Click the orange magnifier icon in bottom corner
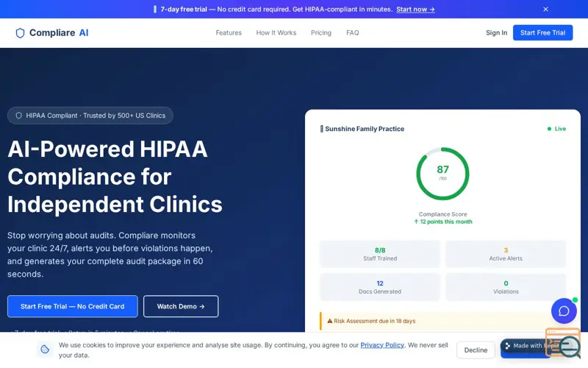Image resolution: width=588 pixels, height=368 pixels. coord(564,344)
